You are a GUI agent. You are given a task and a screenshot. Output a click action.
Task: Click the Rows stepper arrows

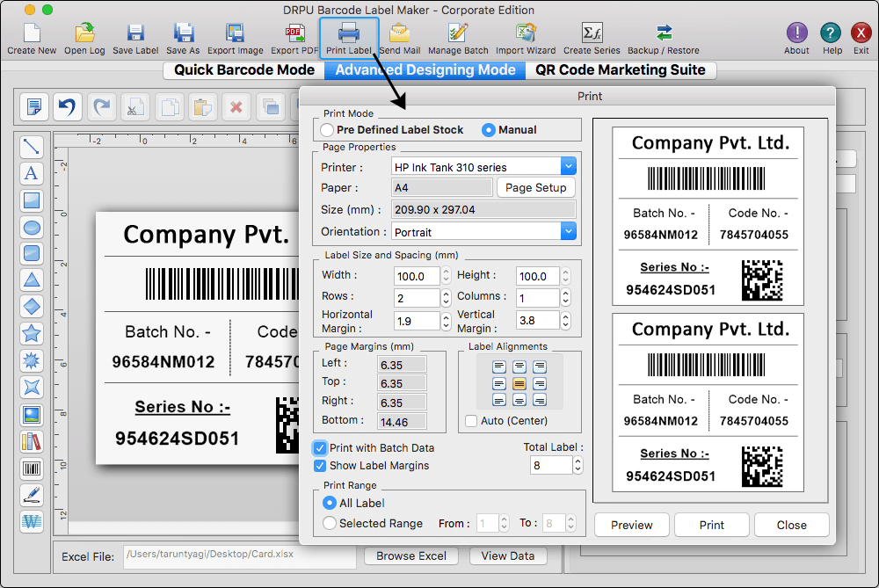pyautogui.click(x=447, y=298)
